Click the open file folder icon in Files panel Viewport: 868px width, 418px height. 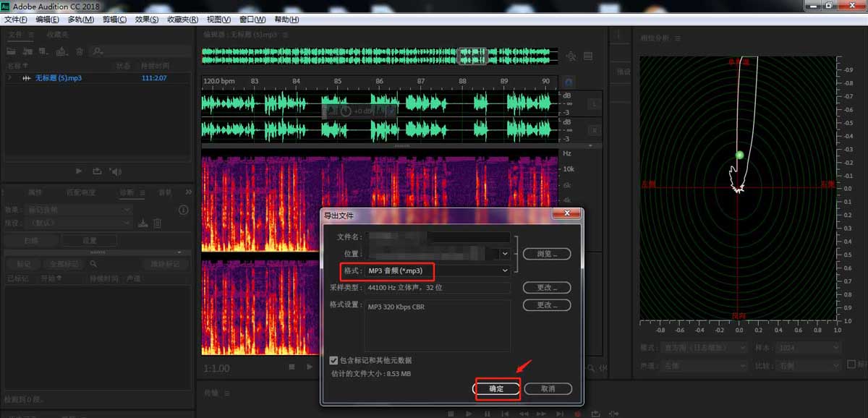point(12,51)
